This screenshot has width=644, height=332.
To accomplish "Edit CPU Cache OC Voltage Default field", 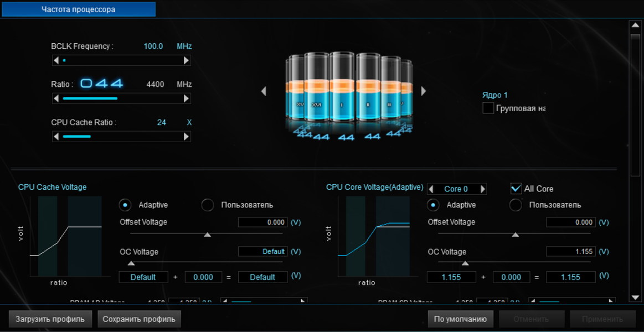I will [263, 252].
